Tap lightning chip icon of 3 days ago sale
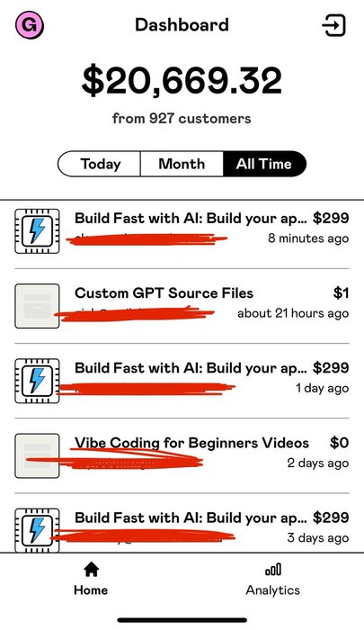The height and width of the screenshot is (630, 364). tap(38, 530)
